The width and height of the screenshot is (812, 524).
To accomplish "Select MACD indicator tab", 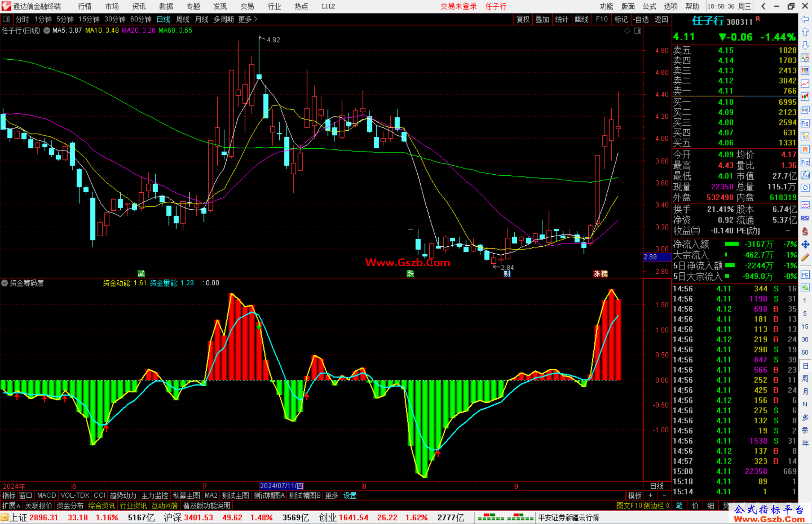I will tap(46, 495).
